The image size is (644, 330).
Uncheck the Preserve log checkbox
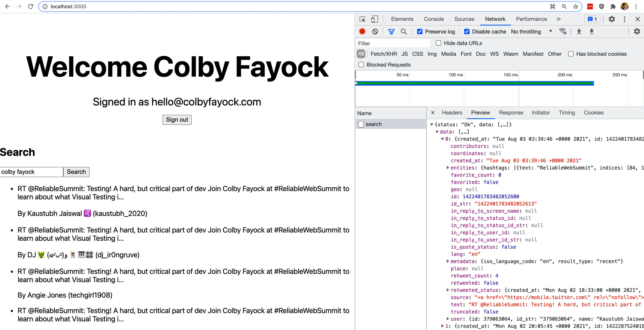[420, 31]
